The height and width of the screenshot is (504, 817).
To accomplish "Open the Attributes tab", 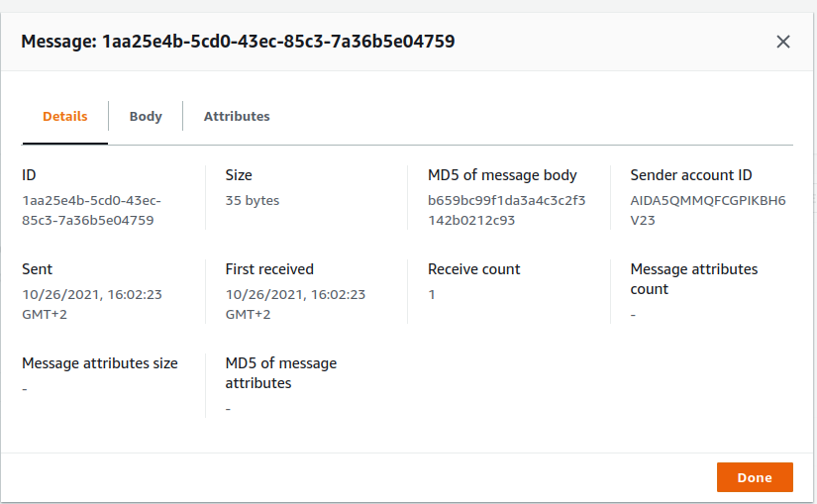I will [237, 116].
